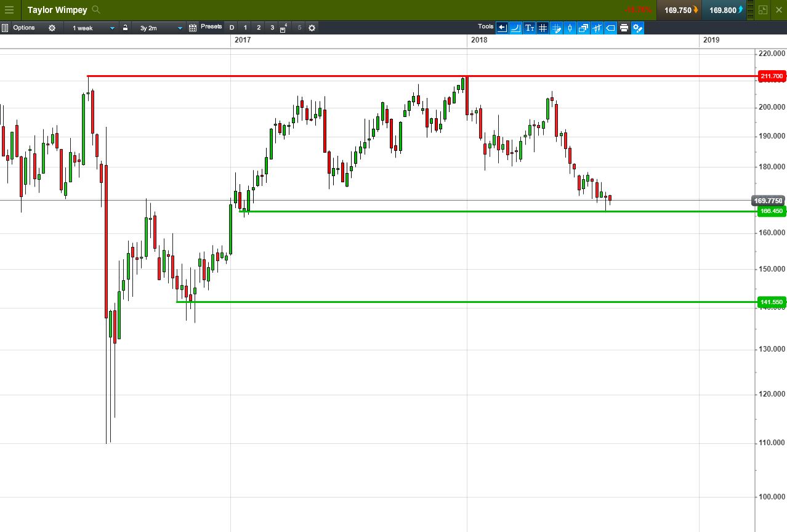Click the 2019 time axis label
Image resolution: width=787 pixels, height=532 pixels.
pyautogui.click(x=711, y=40)
